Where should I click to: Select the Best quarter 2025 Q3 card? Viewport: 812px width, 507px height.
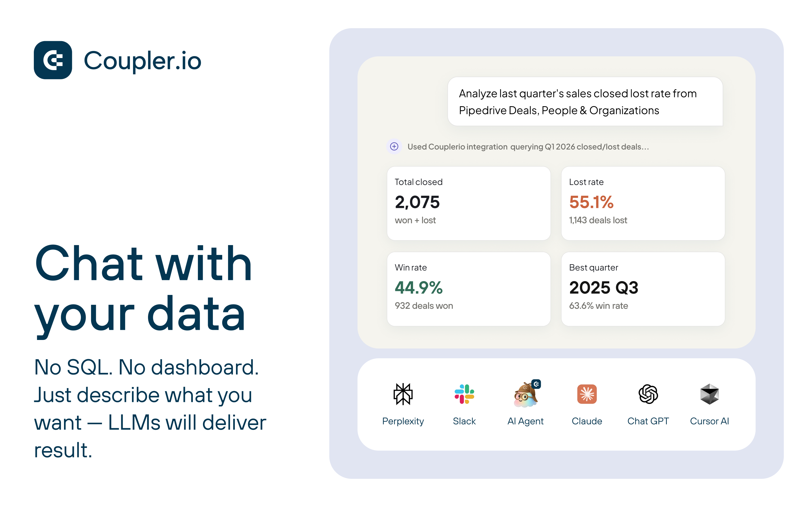pyautogui.click(x=643, y=289)
